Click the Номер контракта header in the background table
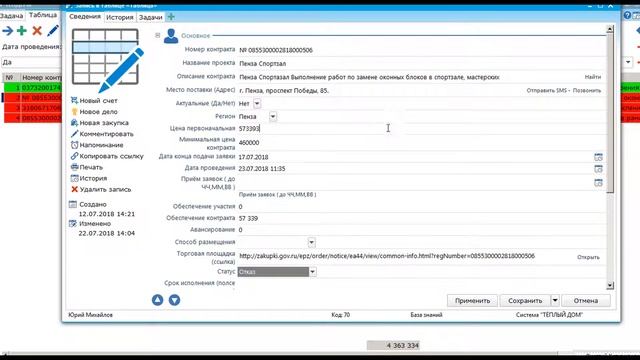The width and height of the screenshot is (640, 360). coord(42,78)
